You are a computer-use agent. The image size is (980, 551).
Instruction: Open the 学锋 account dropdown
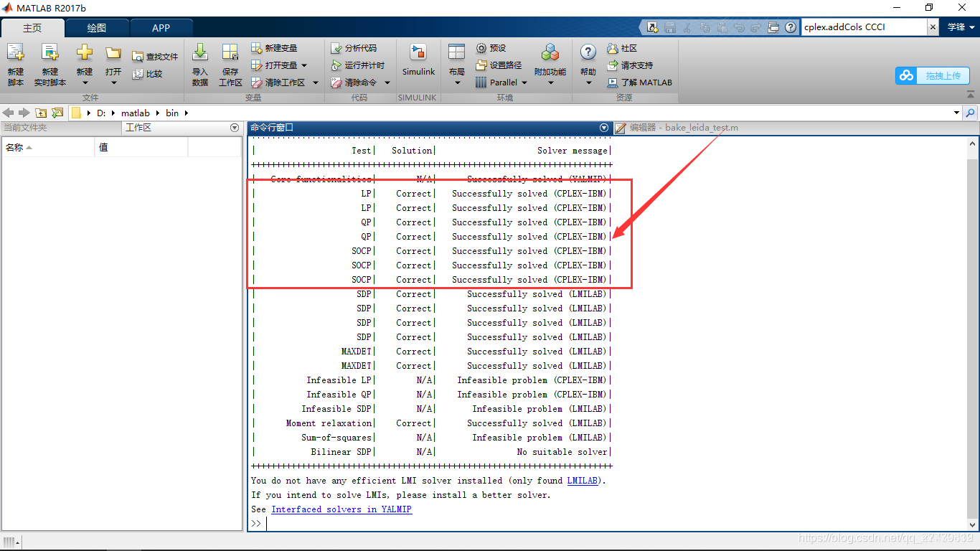point(960,27)
